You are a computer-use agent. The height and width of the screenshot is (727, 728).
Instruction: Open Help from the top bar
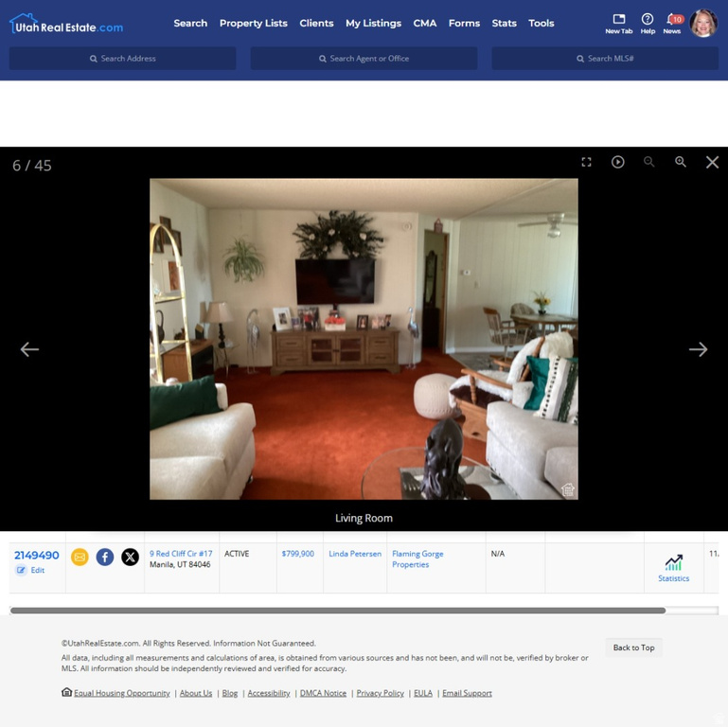click(x=648, y=23)
